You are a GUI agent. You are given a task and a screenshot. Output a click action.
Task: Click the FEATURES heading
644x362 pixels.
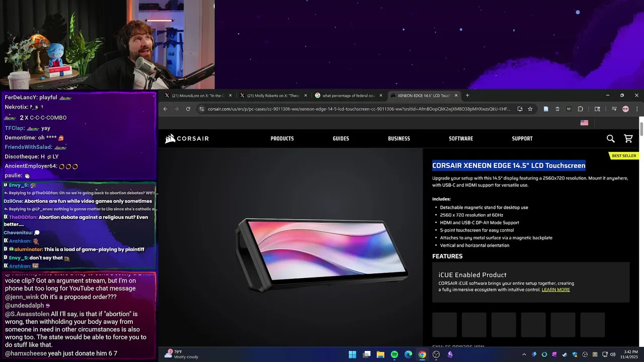click(x=447, y=256)
